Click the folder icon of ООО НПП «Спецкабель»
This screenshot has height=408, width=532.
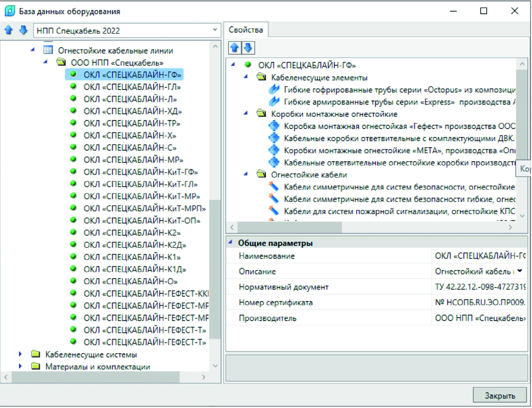[x=61, y=62]
